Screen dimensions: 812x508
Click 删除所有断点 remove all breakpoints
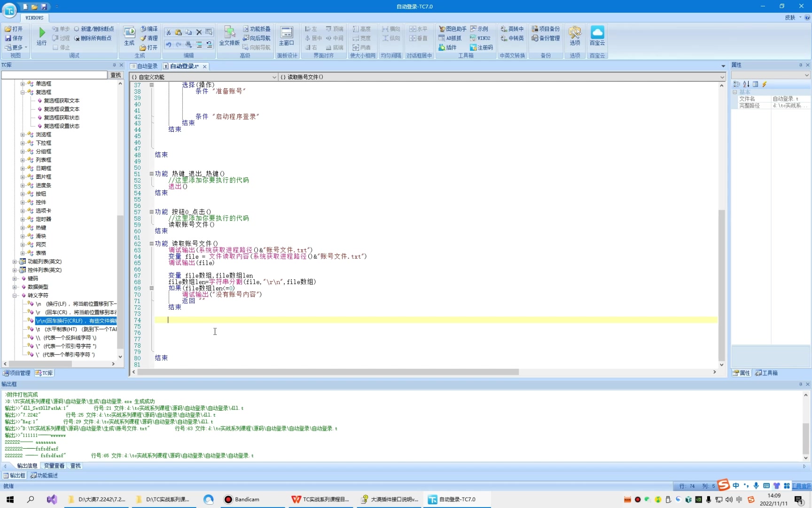point(93,38)
